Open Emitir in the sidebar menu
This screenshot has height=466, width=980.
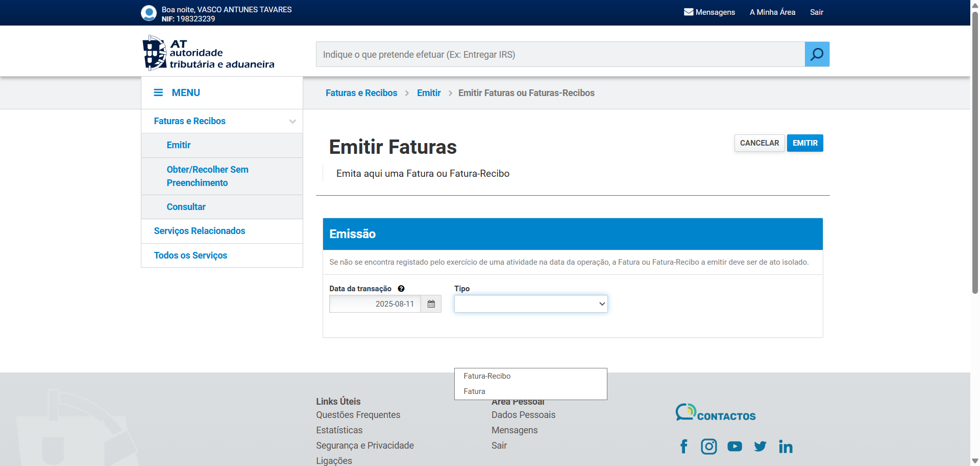pyautogui.click(x=179, y=145)
